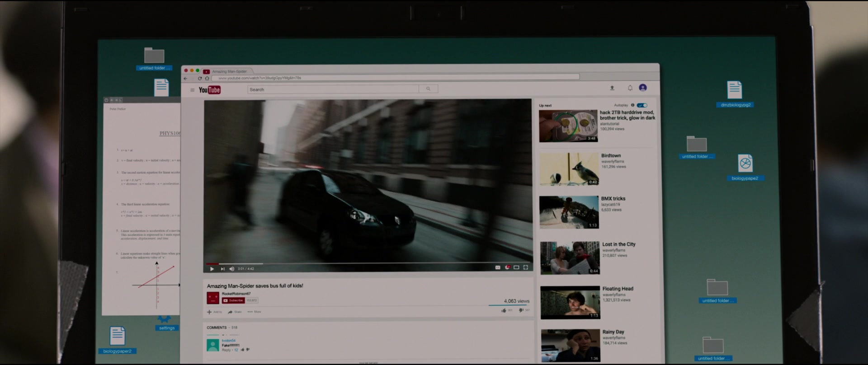Reload the page with the refresh icon
The width and height of the screenshot is (868, 365).
coord(200,78)
